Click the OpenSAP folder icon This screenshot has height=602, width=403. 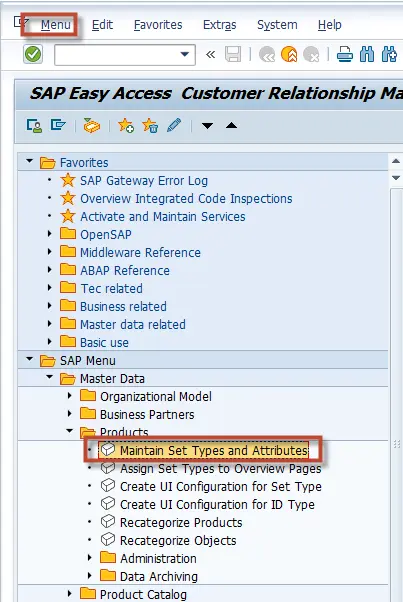coord(68,233)
